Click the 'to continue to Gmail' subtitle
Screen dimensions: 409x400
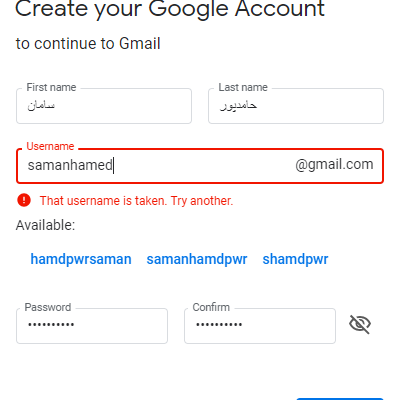pos(88,44)
